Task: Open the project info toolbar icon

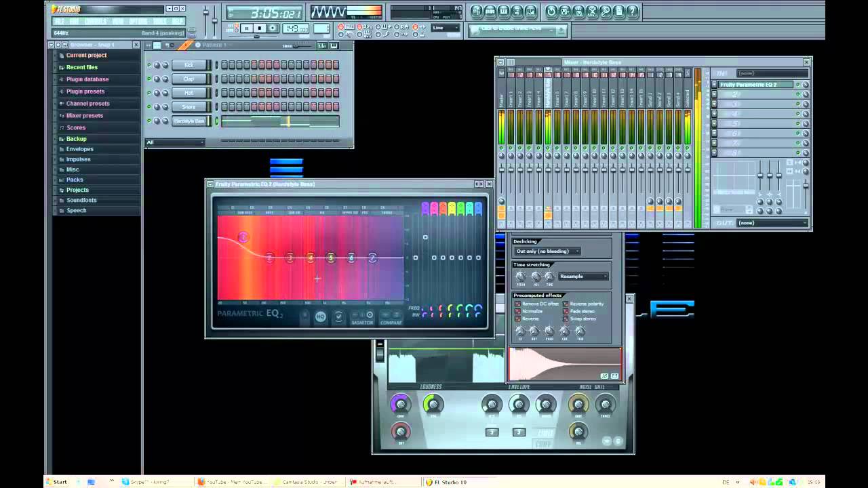Action: click(x=619, y=12)
